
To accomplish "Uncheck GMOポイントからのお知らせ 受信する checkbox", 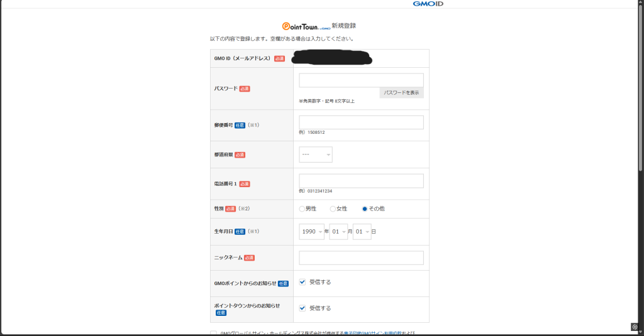I will 303,282.
